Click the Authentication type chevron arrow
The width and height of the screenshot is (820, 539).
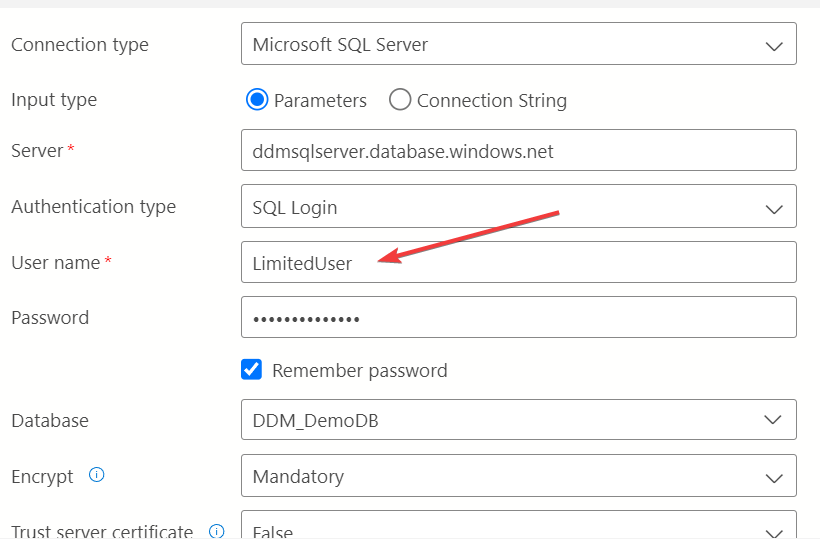(x=774, y=209)
